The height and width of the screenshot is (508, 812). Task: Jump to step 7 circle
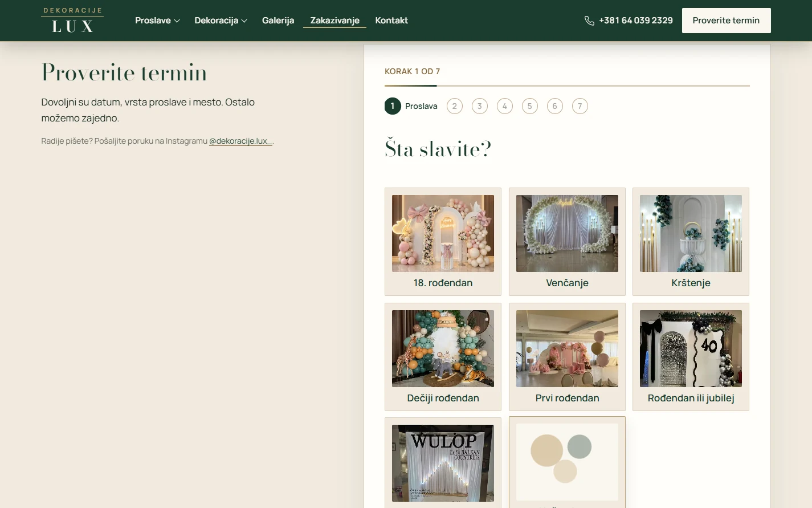(x=580, y=106)
